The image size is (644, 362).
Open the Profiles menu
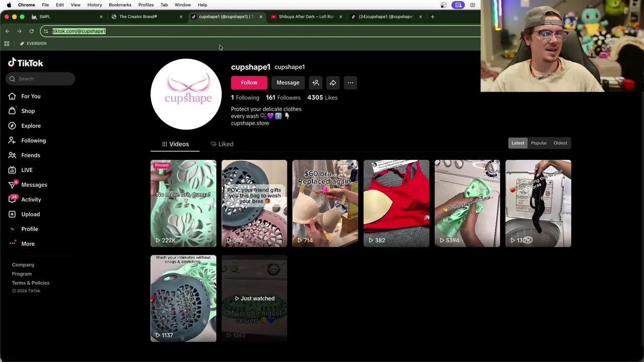coord(146,5)
